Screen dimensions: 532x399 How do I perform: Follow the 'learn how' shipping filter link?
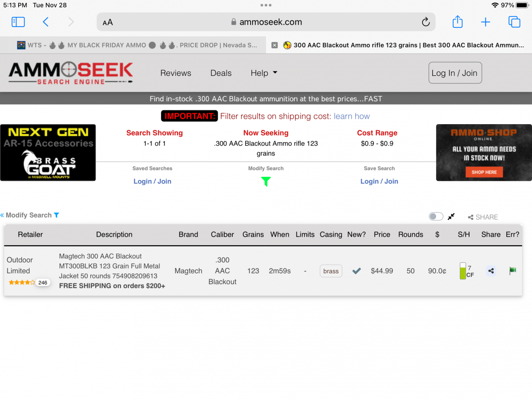pos(352,116)
